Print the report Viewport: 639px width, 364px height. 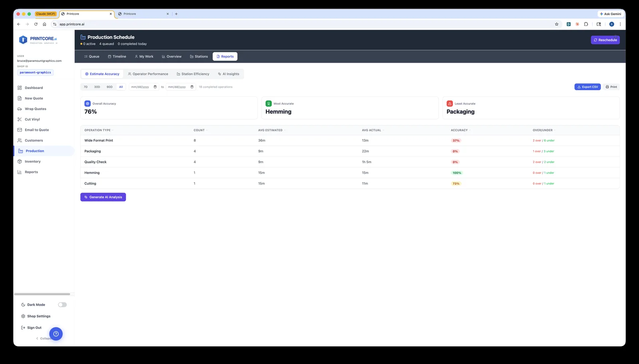click(611, 87)
